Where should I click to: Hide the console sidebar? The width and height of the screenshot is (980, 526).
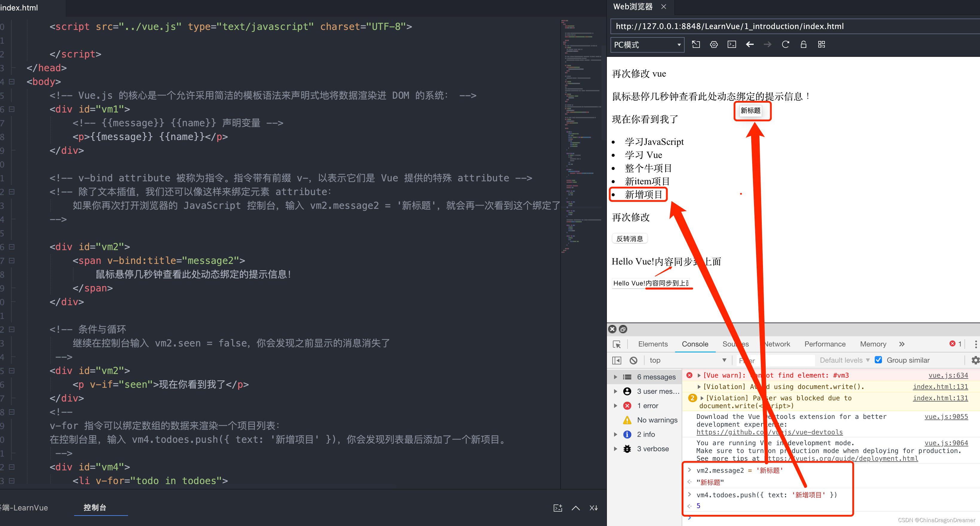click(x=616, y=360)
